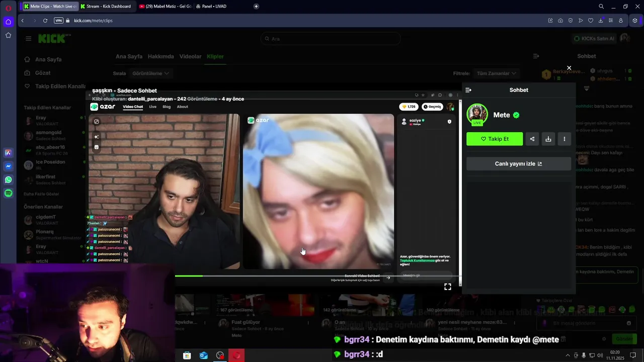Select the Klipler channel tab
The height and width of the screenshot is (362, 644).
(x=215, y=56)
